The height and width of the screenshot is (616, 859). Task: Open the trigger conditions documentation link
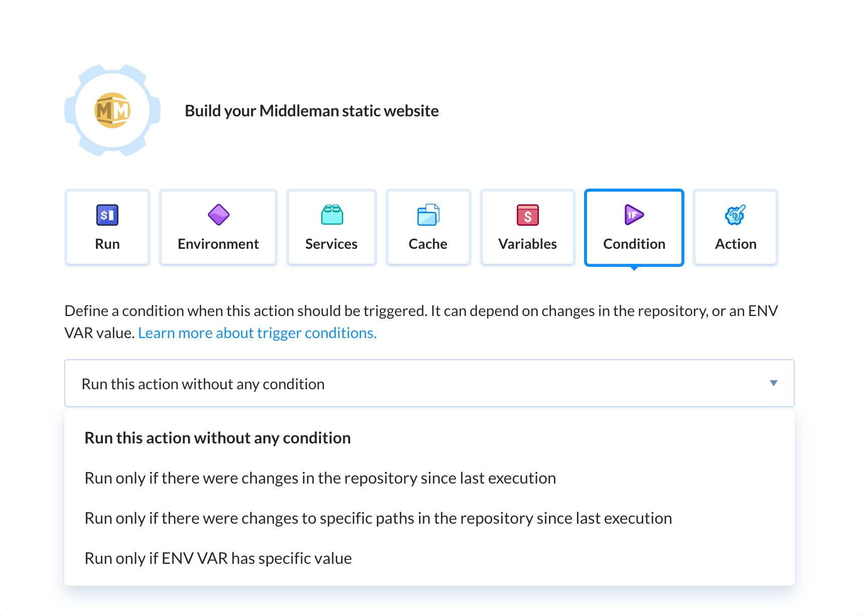click(257, 332)
